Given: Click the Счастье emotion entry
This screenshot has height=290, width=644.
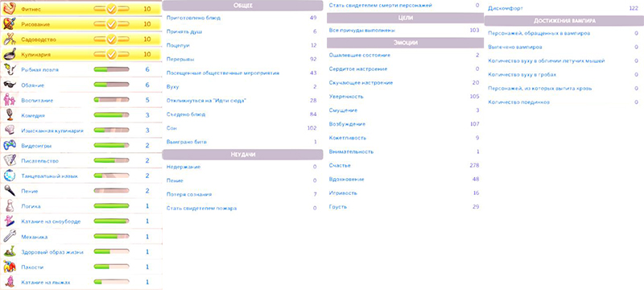Looking at the screenshot, I should (x=405, y=165).
